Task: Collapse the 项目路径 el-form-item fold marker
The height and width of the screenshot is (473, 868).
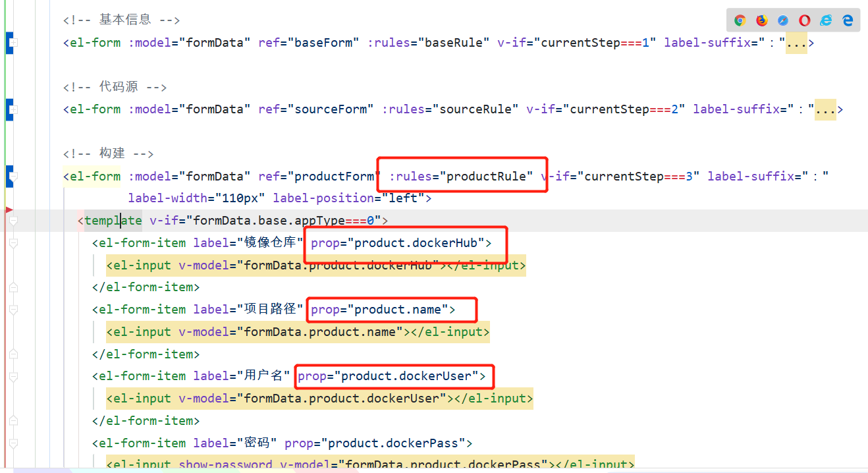Action: tap(13, 310)
